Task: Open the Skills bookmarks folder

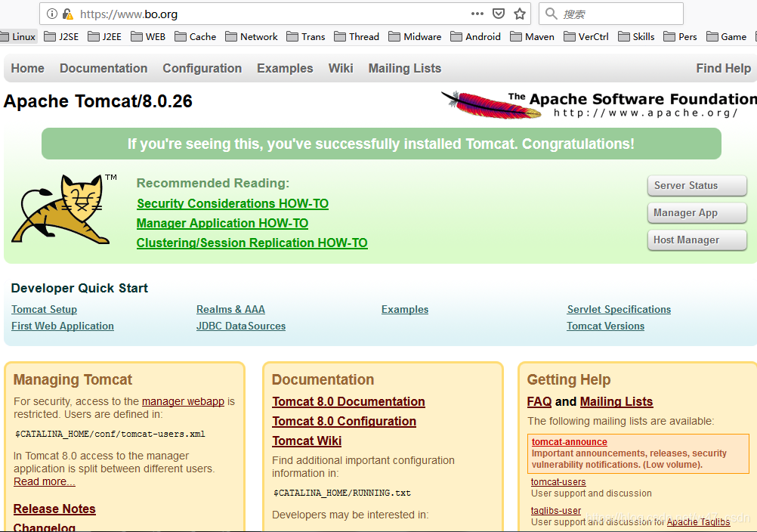Action: 637,37
